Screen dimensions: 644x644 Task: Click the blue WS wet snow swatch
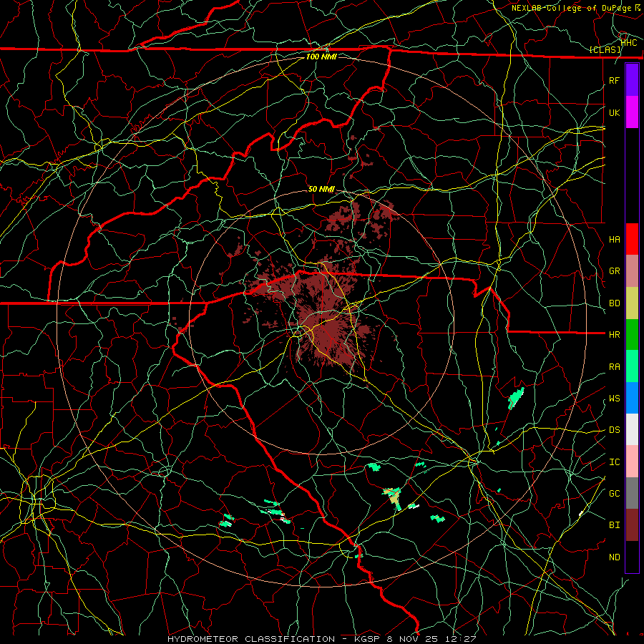(x=632, y=398)
